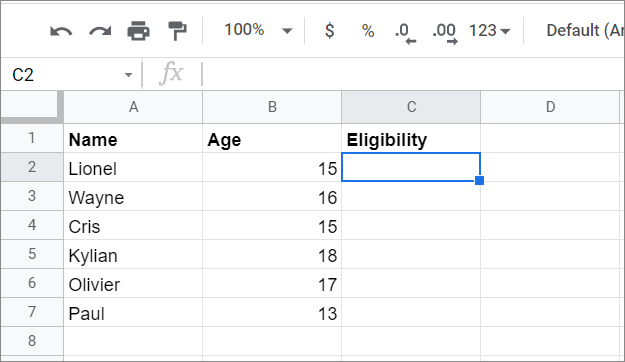Select row 7 header
The width and height of the screenshot is (625, 362).
coord(32,312)
